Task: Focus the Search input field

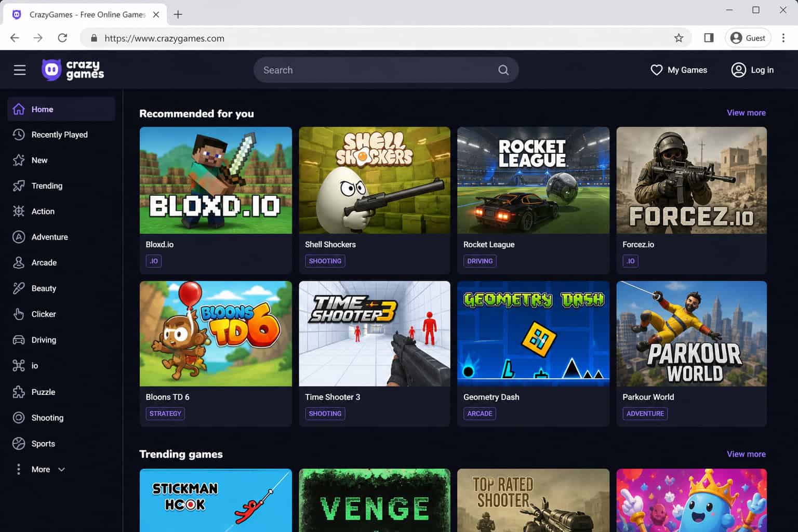Action: 385,70
